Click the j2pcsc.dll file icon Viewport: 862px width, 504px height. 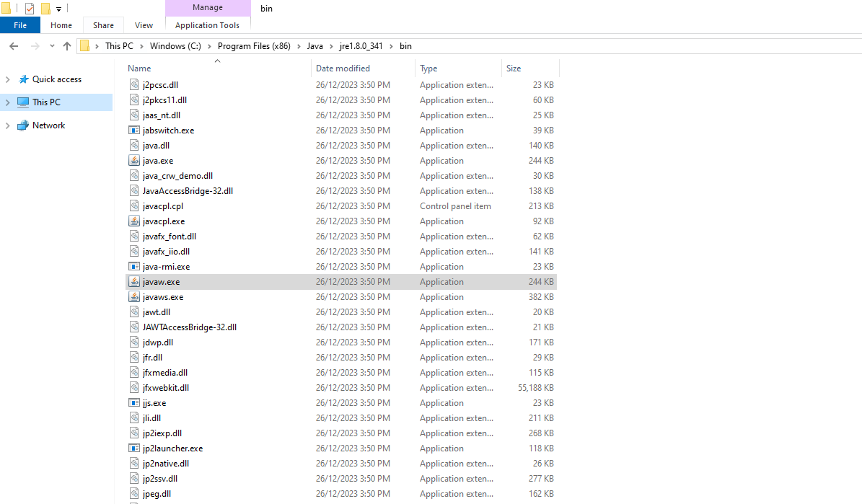tap(133, 84)
